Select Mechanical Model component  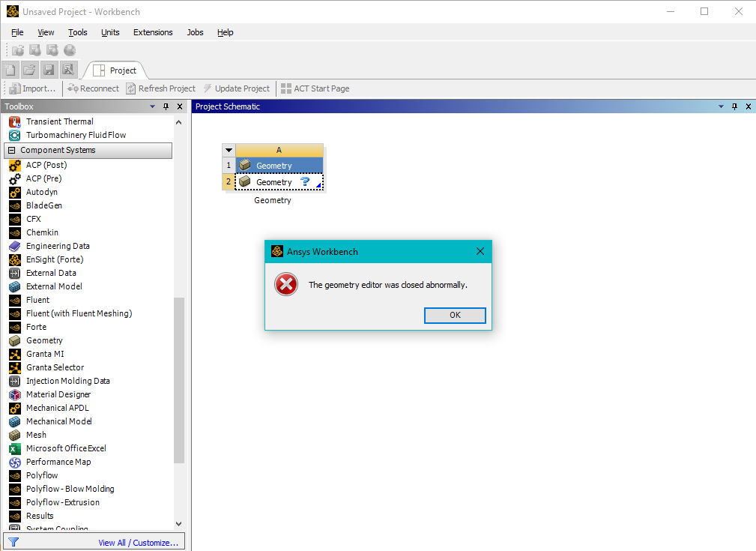click(x=59, y=422)
